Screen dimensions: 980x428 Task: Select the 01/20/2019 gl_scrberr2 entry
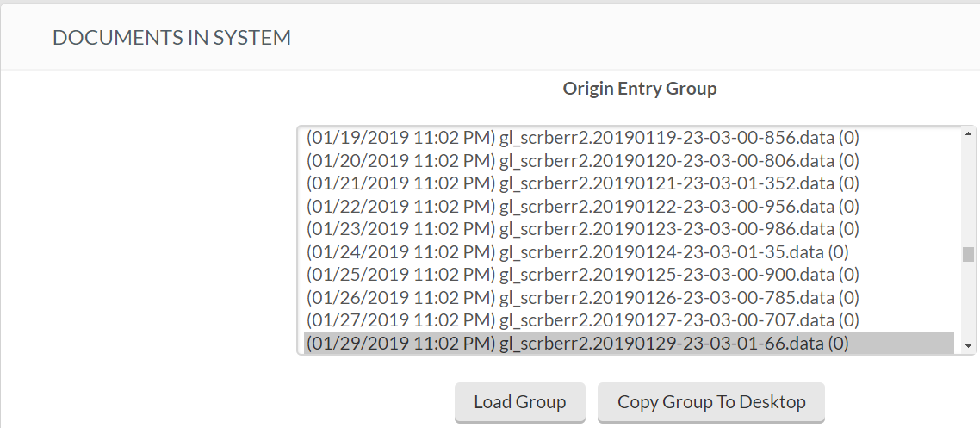(x=583, y=160)
